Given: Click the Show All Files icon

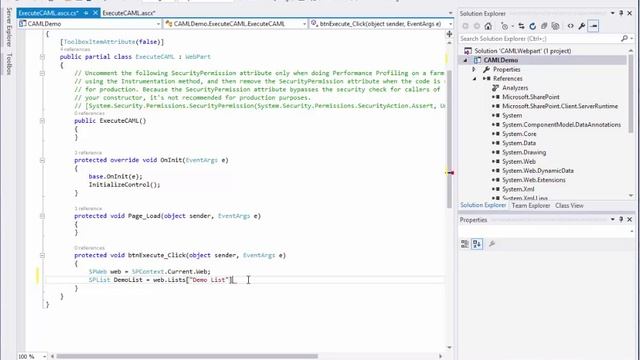Looking at the screenshot, I should click(556, 26).
